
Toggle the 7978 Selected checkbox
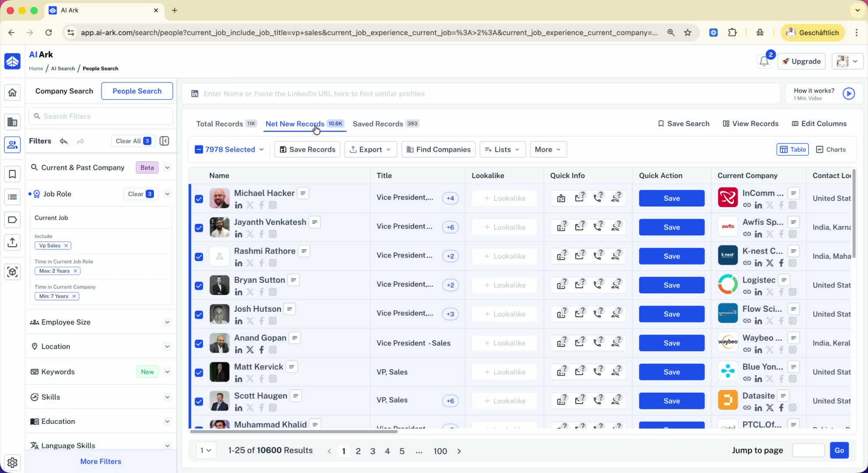click(x=199, y=149)
